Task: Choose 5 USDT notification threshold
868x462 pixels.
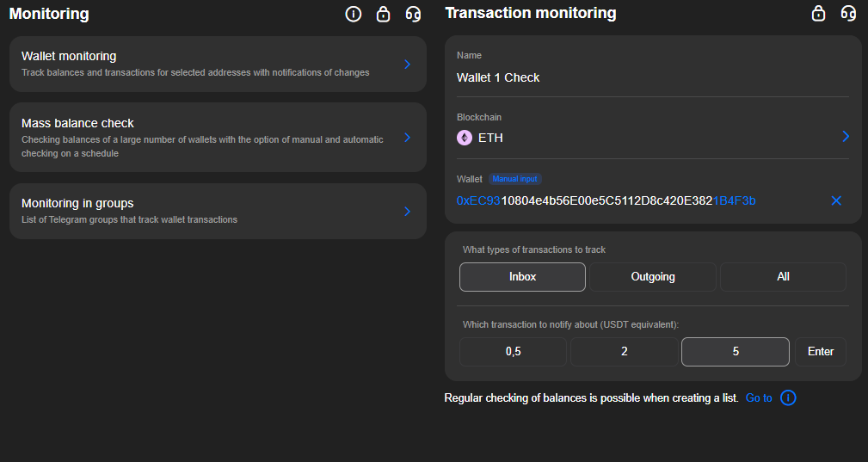Action: point(736,351)
